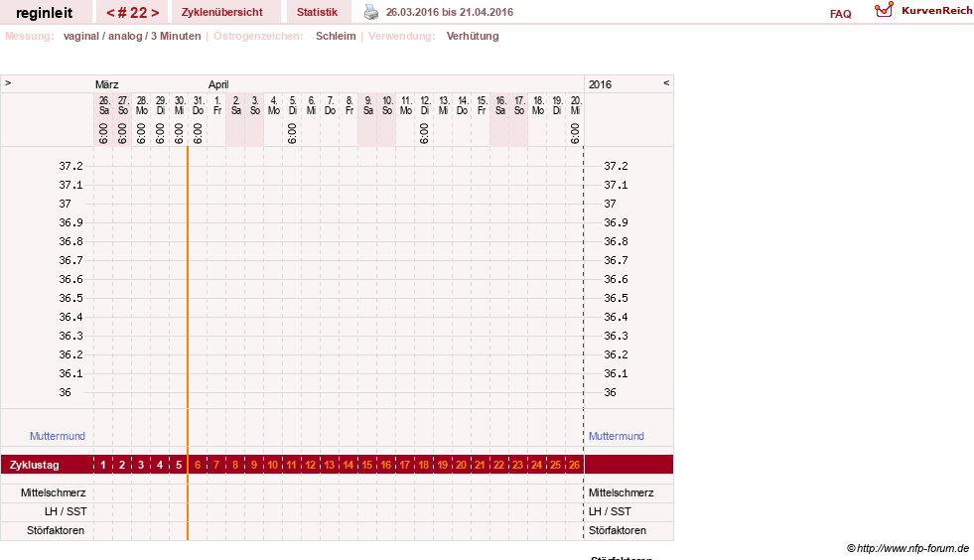The width and height of the screenshot is (974, 560).
Task: Click the right 36 temperature label
Action: pyautogui.click(x=610, y=392)
